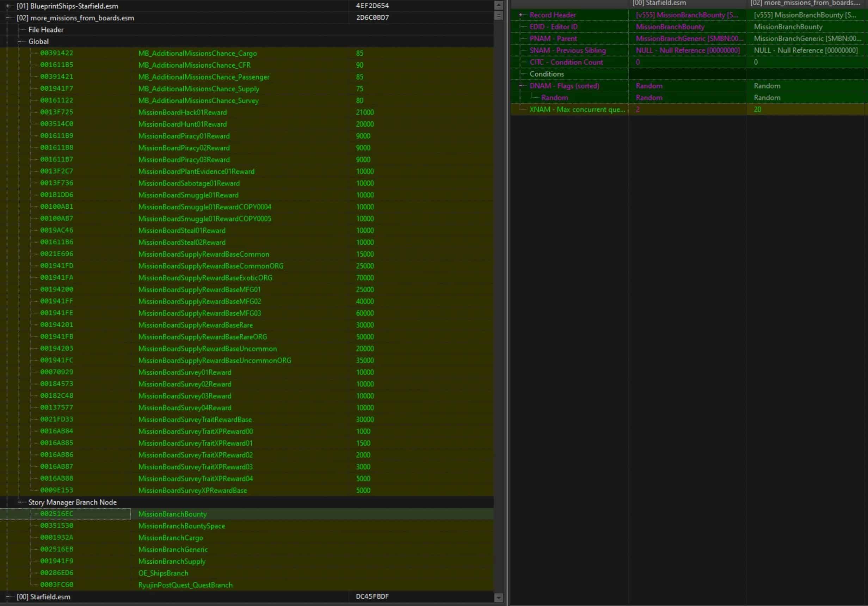Collapse the more_missions_from_boards.esm plugin node

(7, 18)
